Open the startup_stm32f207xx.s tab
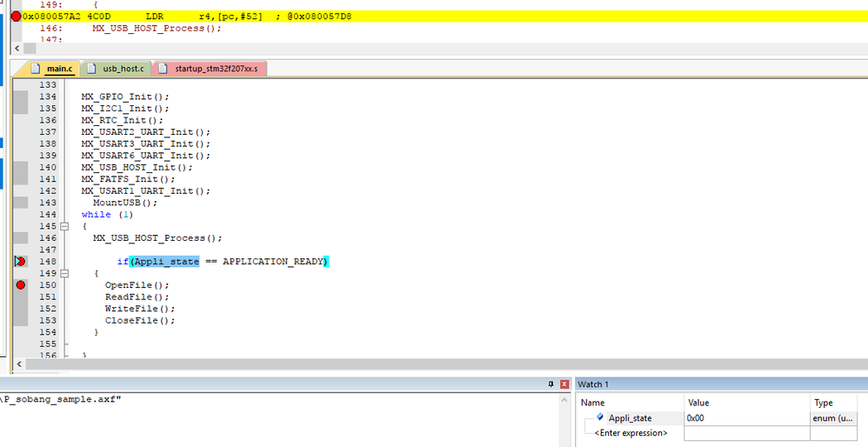This screenshot has width=868, height=447. click(210, 69)
